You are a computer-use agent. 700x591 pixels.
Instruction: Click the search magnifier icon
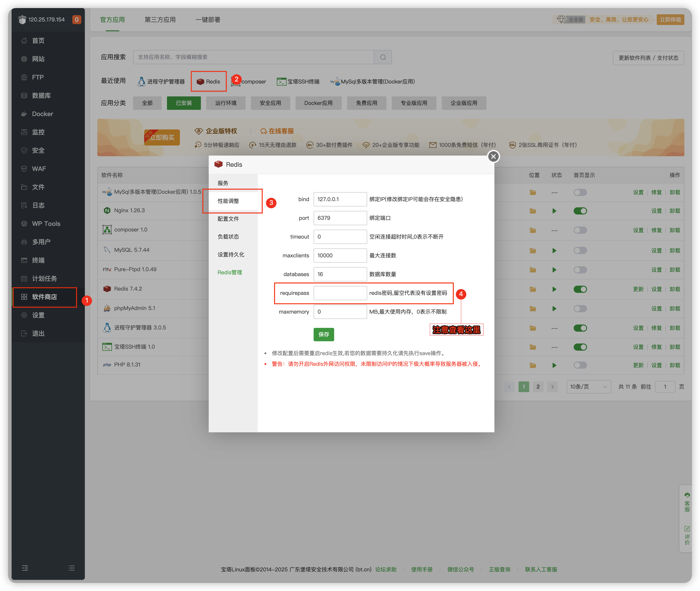click(x=383, y=57)
